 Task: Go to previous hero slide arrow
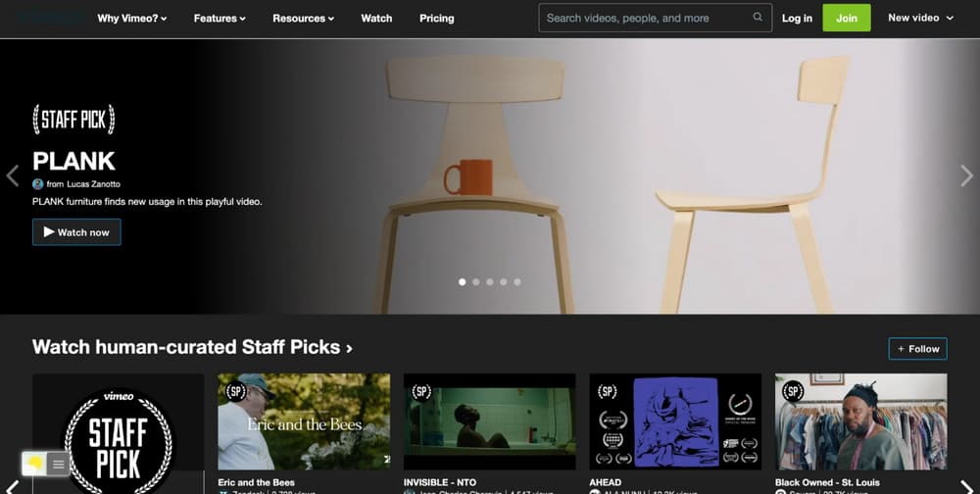coord(13,175)
